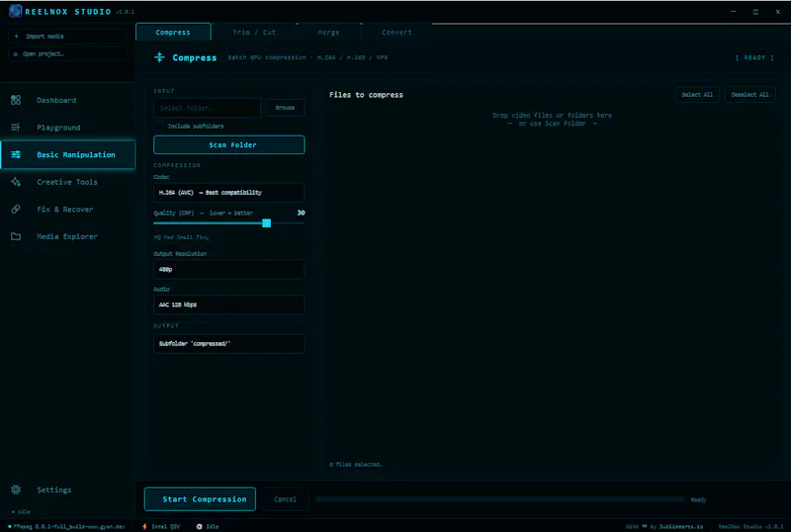Go to Fix & Recover
Viewport: 791px width, 532px height.
pyautogui.click(x=67, y=209)
